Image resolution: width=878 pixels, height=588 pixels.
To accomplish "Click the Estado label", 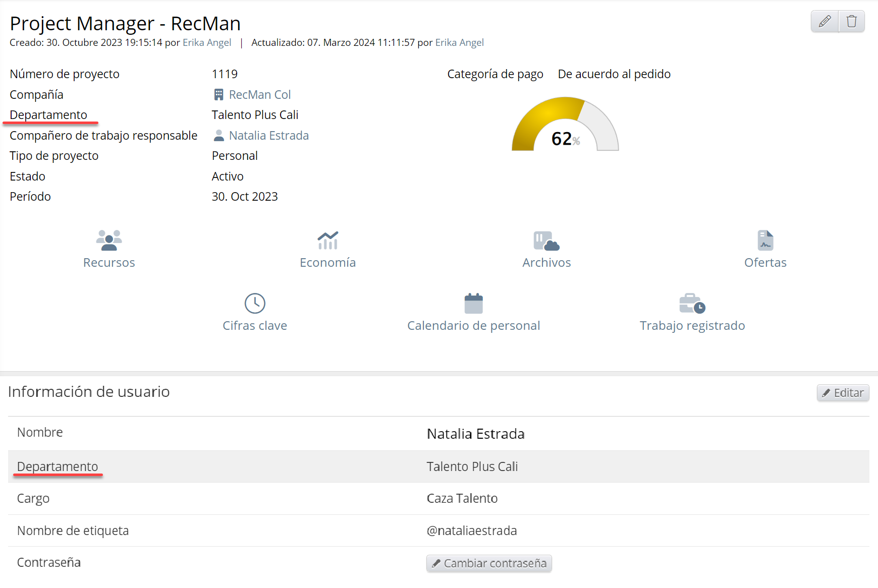I will click(28, 177).
